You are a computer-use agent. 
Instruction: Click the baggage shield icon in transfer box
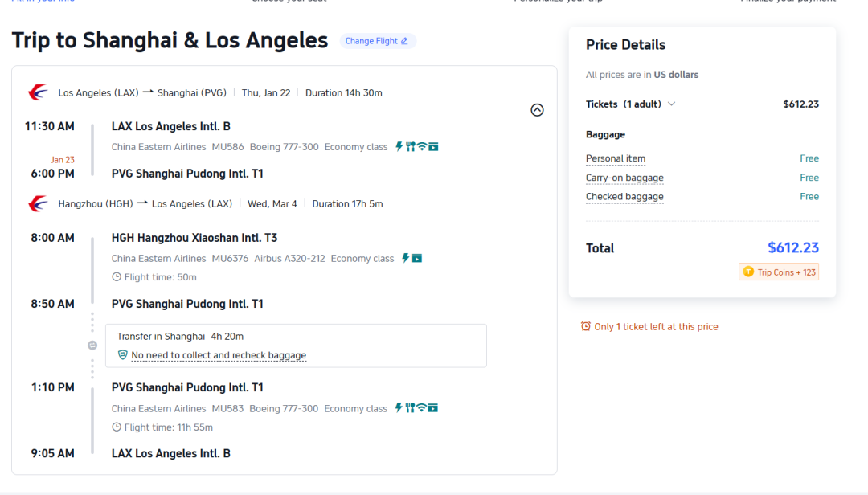pyautogui.click(x=123, y=354)
